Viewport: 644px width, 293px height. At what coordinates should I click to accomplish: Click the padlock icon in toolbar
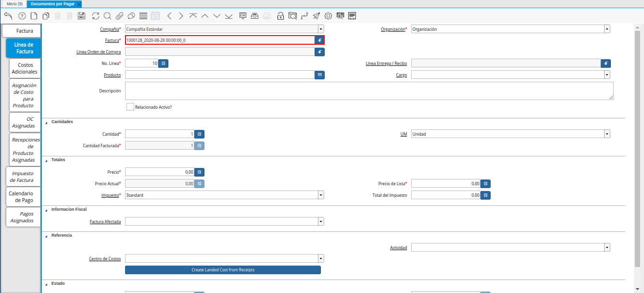pyautogui.click(x=280, y=16)
